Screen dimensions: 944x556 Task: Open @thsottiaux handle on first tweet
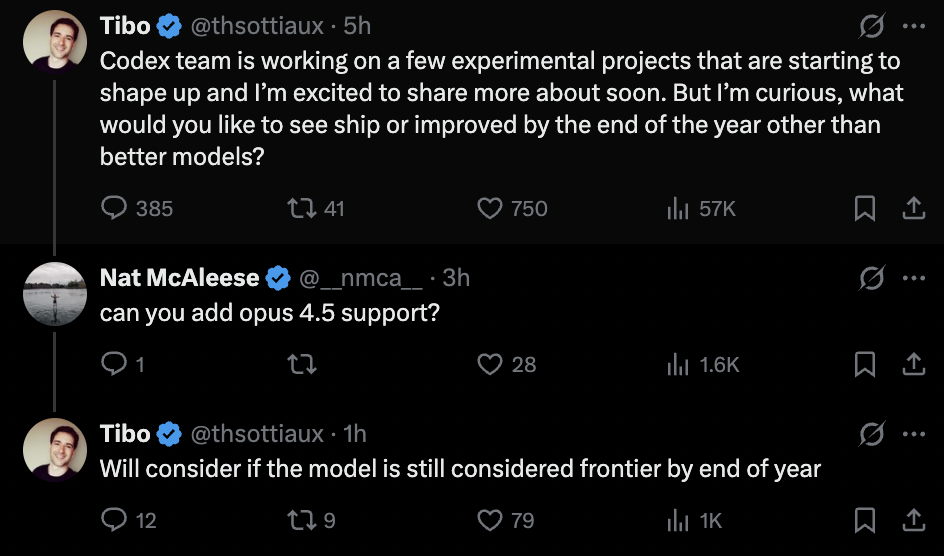257,25
